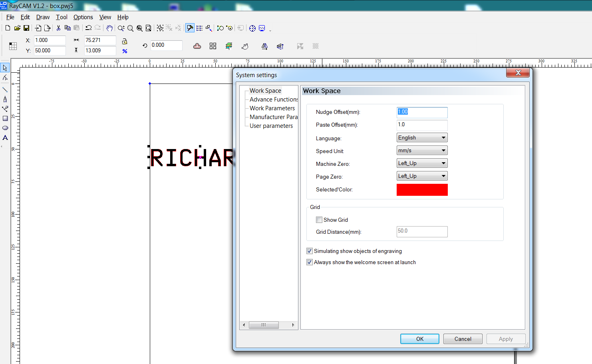Open the Options menu
Viewport: 592px width, 364px height.
click(83, 17)
